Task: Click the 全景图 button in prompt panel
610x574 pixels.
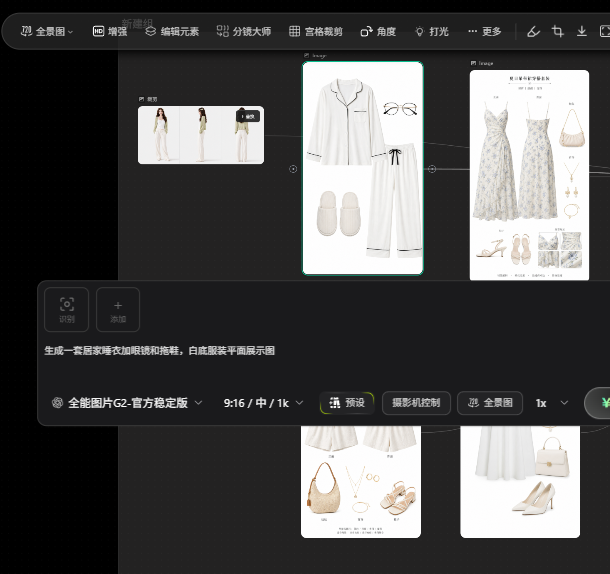Action: 490,403
